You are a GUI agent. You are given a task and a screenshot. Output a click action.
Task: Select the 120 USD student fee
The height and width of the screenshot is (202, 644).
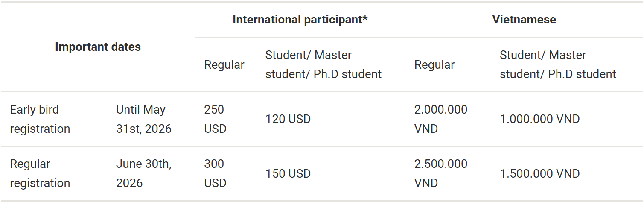pyautogui.click(x=288, y=119)
